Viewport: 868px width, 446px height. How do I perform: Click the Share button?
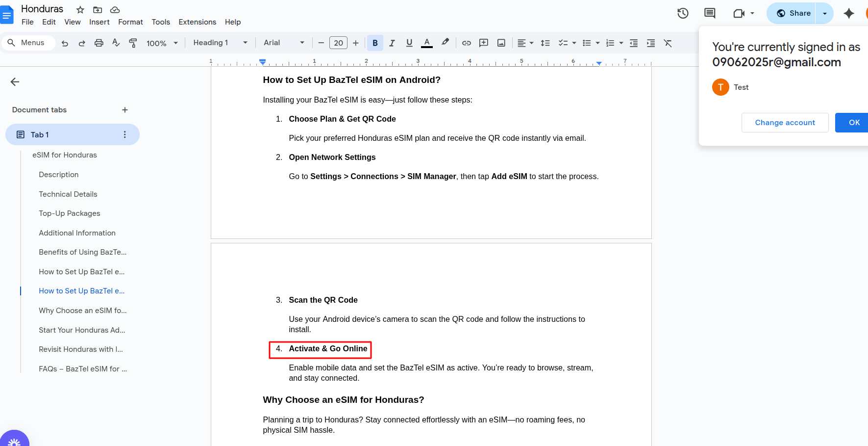click(794, 13)
